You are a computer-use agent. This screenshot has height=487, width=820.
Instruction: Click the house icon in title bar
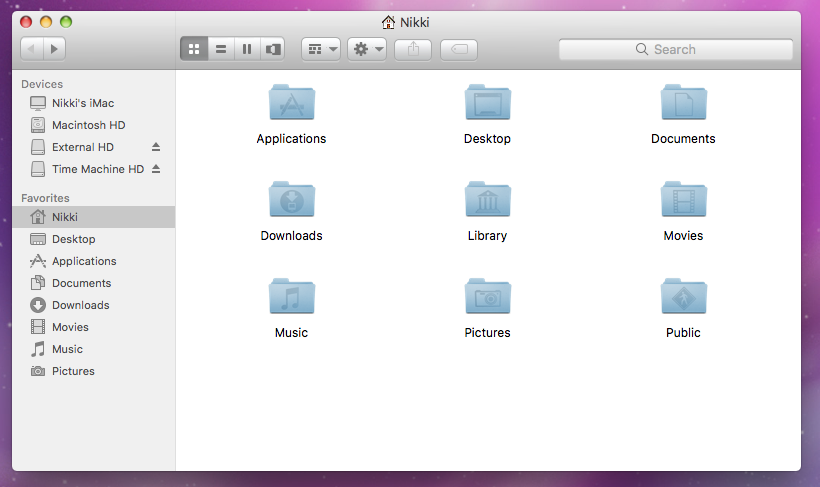pos(388,22)
